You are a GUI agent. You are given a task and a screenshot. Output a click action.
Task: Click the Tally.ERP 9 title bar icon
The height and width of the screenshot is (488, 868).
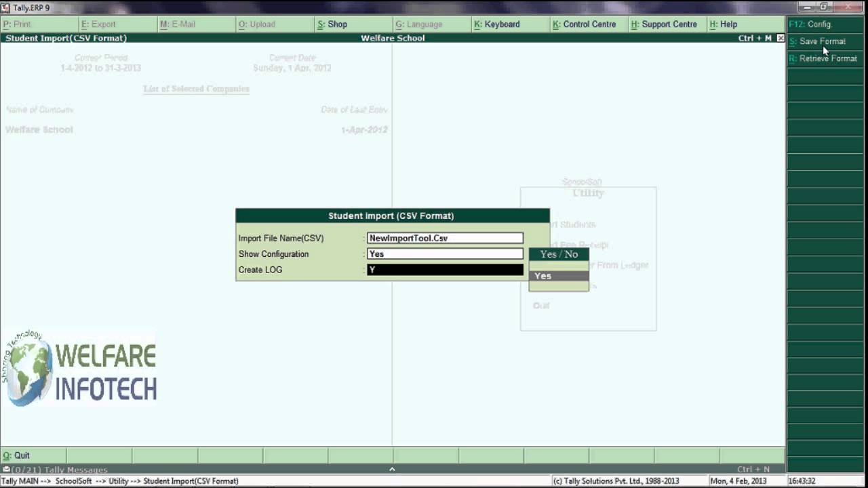point(5,7)
